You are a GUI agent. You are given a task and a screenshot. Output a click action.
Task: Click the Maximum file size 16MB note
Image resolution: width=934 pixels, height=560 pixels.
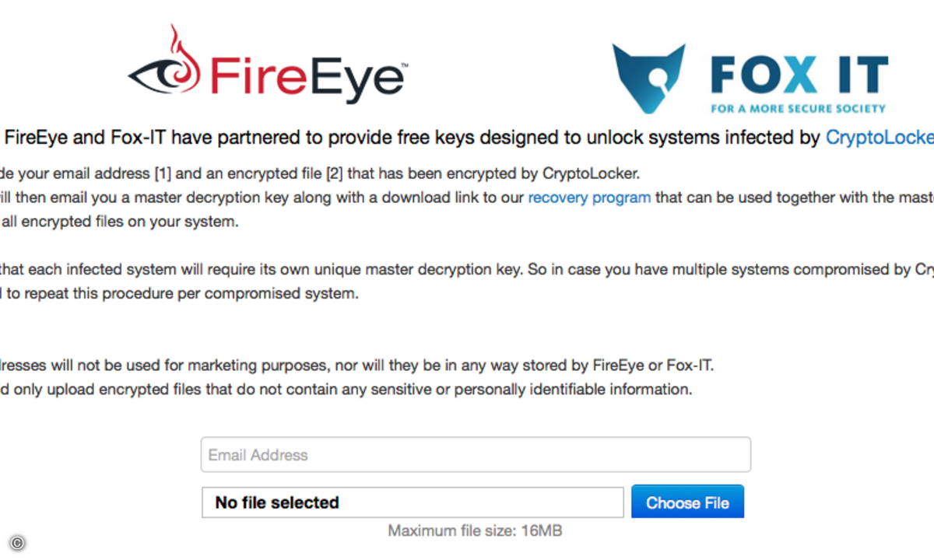tap(475, 530)
